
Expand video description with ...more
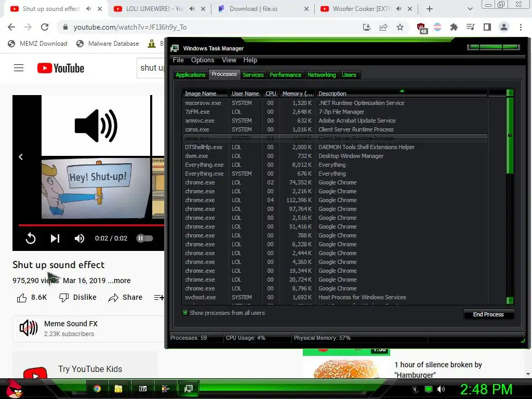[119, 281]
